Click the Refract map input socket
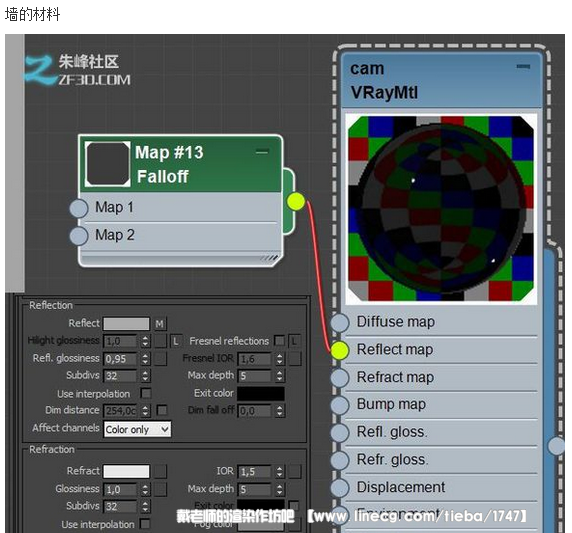 tap(340, 378)
